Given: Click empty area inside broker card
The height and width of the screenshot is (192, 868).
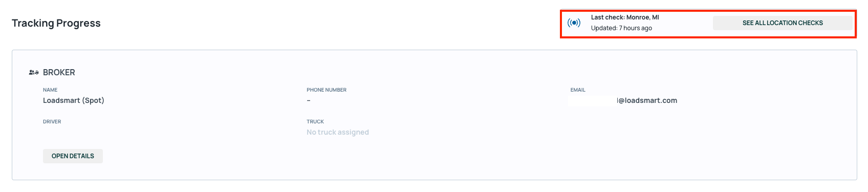Looking at the screenshot, I should [x=614, y=148].
